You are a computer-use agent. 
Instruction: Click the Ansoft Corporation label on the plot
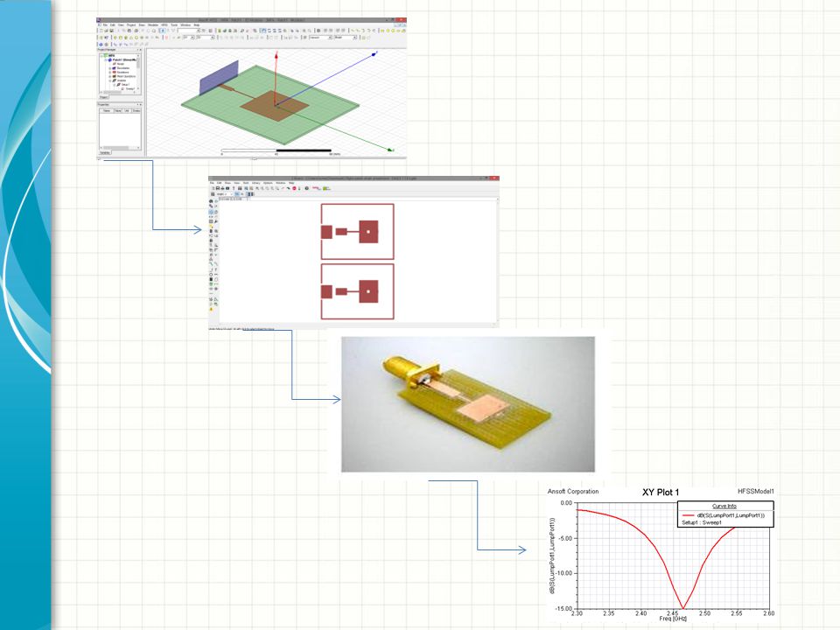pyautogui.click(x=572, y=491)
